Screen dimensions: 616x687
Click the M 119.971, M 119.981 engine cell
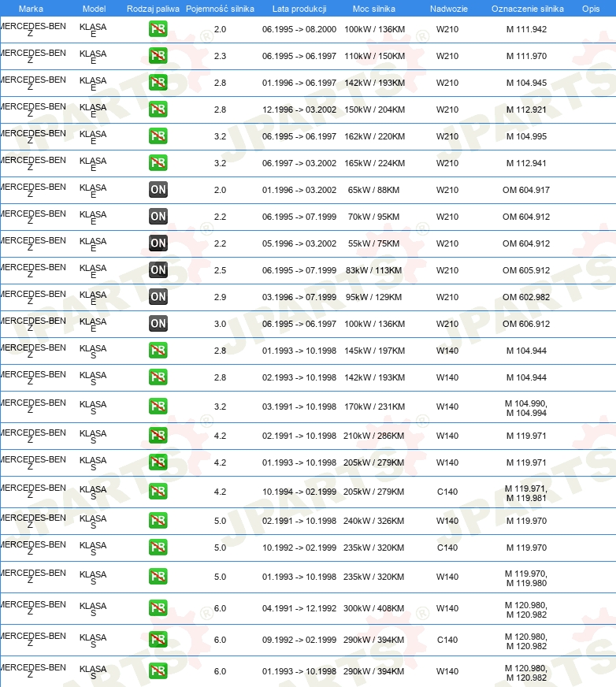click(x=526, y=493)
